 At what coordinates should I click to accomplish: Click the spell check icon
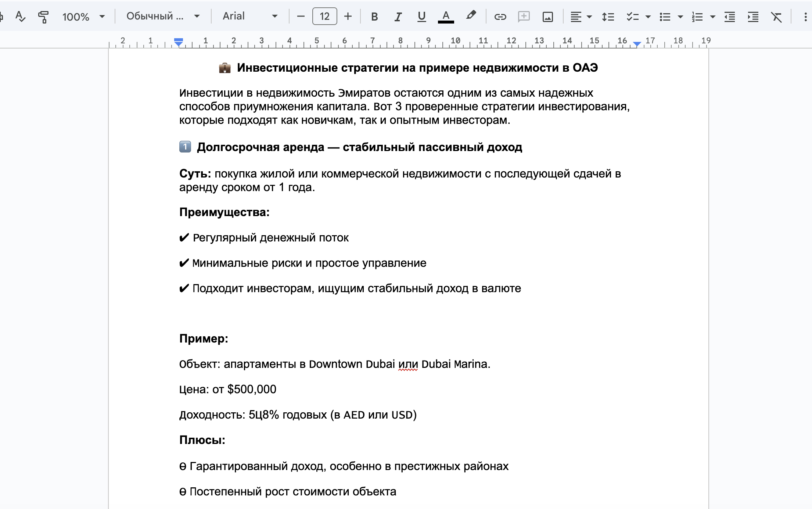pos(20,17)
